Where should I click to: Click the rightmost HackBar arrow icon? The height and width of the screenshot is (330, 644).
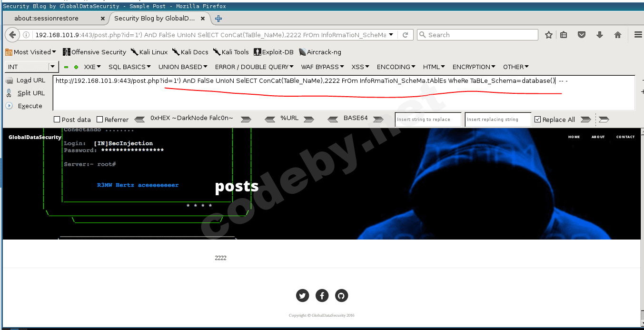coord(604,119)
